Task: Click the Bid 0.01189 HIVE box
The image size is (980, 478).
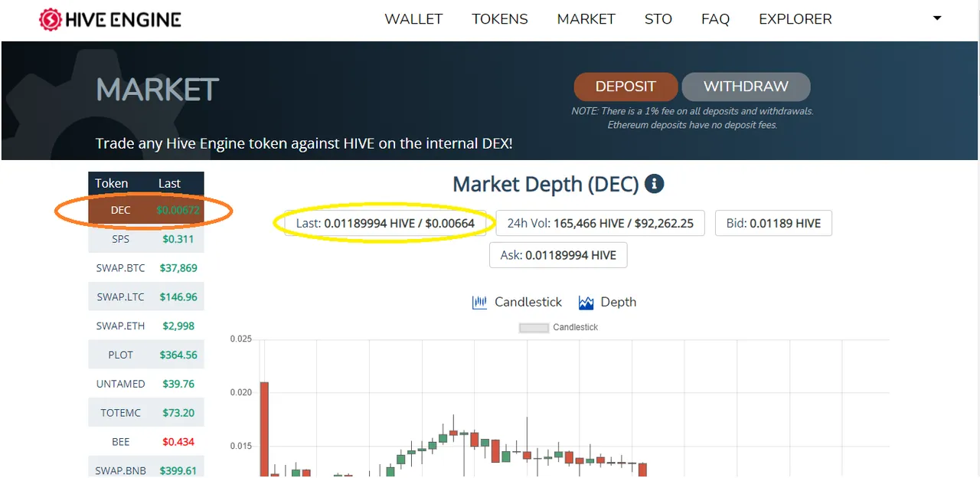Action: tap(773, 224)
